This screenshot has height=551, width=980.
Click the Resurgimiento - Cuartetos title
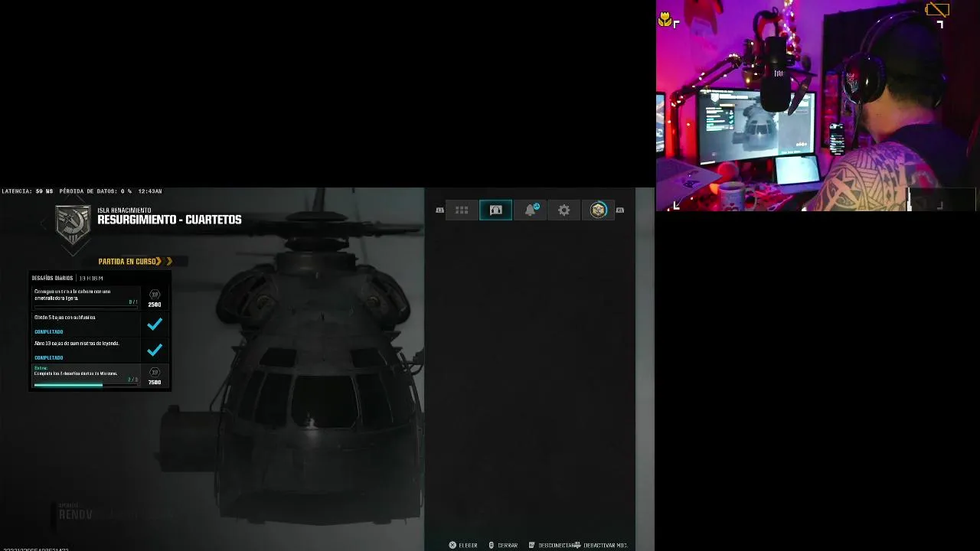coord(169,220)
